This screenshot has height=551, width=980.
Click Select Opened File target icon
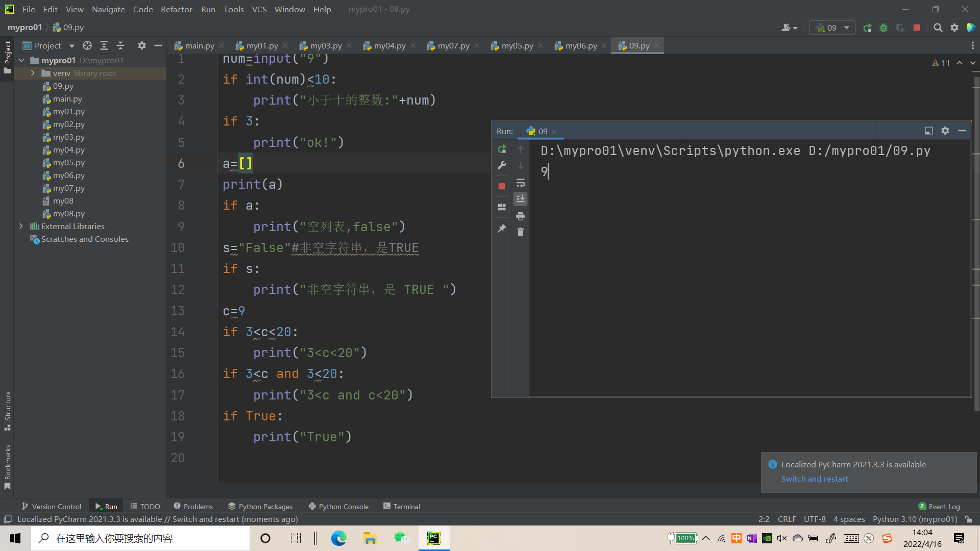click(87, 45)
